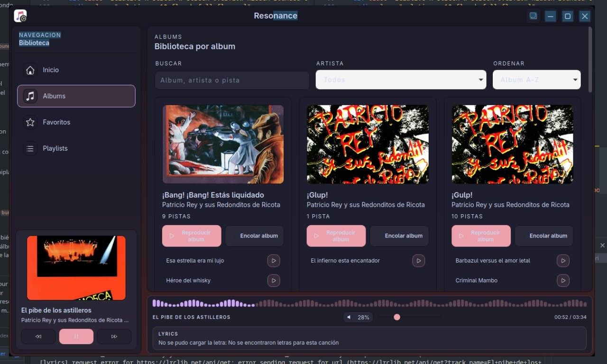Play the track Héroe del whisky
The image size is (607, 364).
click(274, 281)
